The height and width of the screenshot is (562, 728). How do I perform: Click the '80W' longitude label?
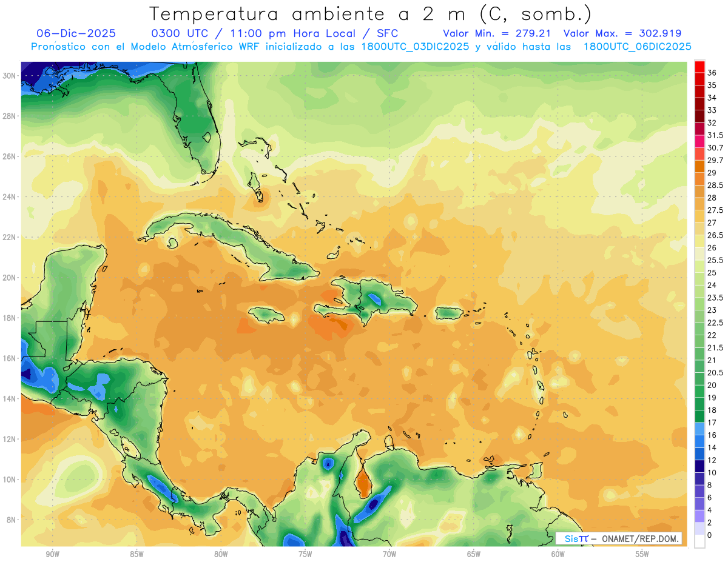(221, 554)
